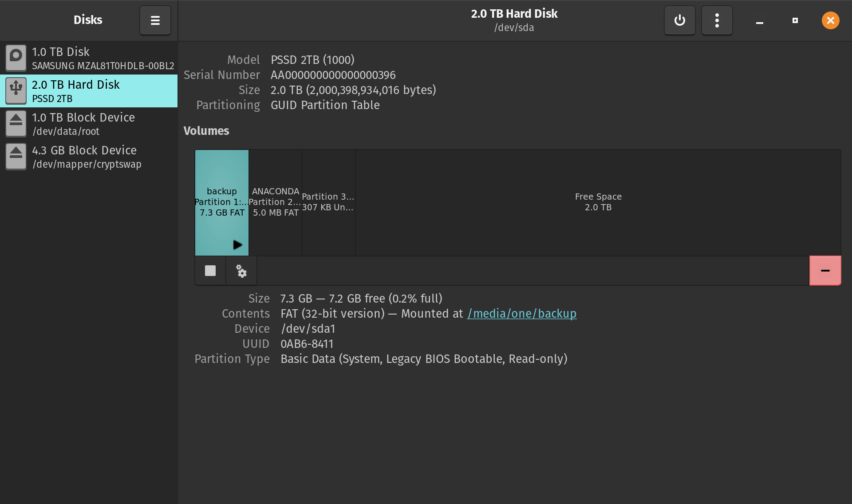
Task: Click the USB drive icon for PSSD 2TB
Action: pos(16,91)
